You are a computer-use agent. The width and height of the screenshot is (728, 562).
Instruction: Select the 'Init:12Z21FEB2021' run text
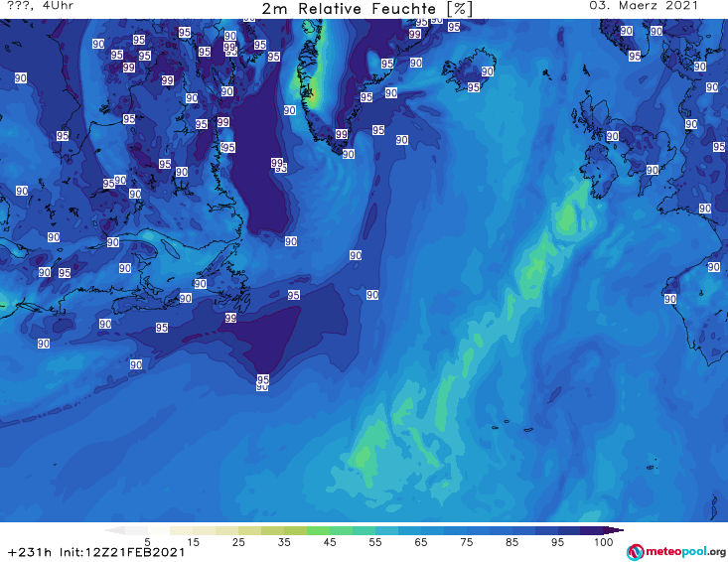click(x=122, y=552)
